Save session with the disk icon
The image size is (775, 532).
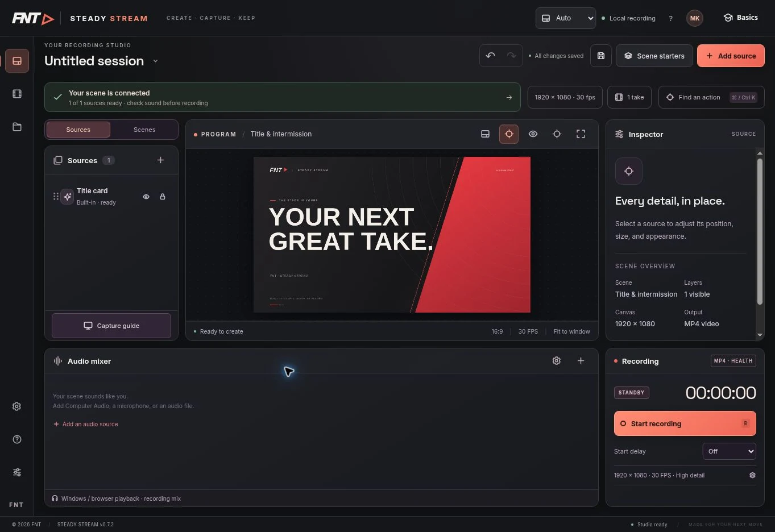click(x=601, y=56)
